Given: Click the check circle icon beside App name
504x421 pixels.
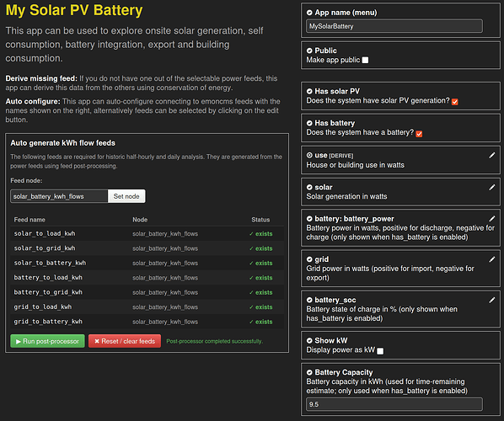Looking at the screenshot, I should [x=309, y=13].
